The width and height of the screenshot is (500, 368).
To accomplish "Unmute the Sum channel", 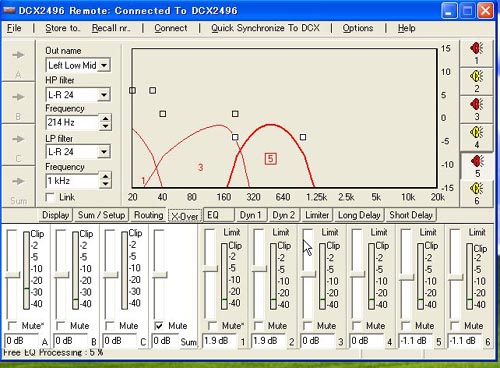I will [159, 325].
